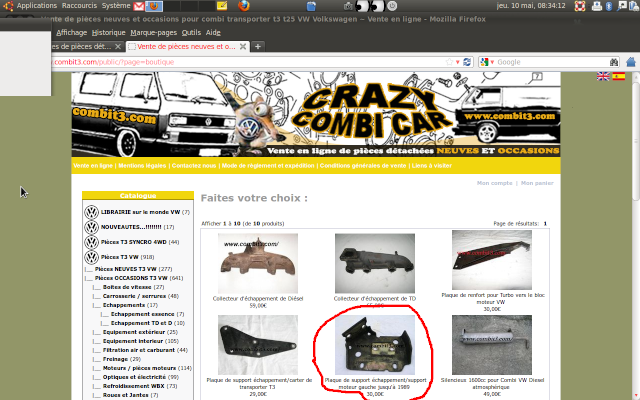Open the 'Silencieux 1600cc' muffler thumbnail

pyautogui.click(x=492, y=345)
